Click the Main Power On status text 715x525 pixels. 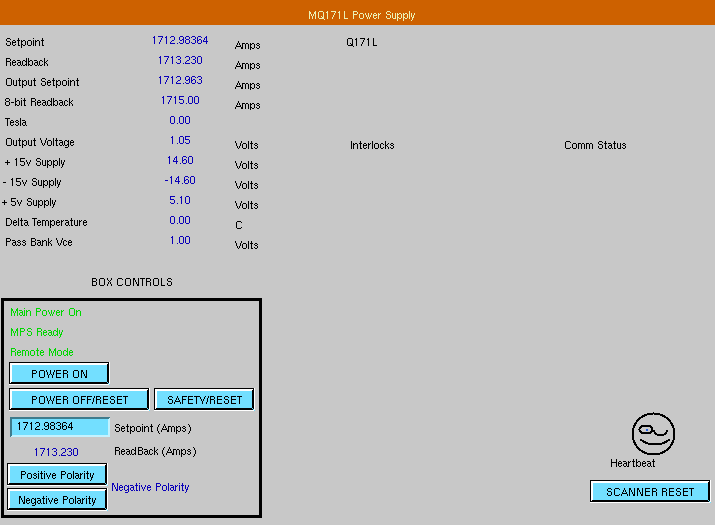click(46, 312)
